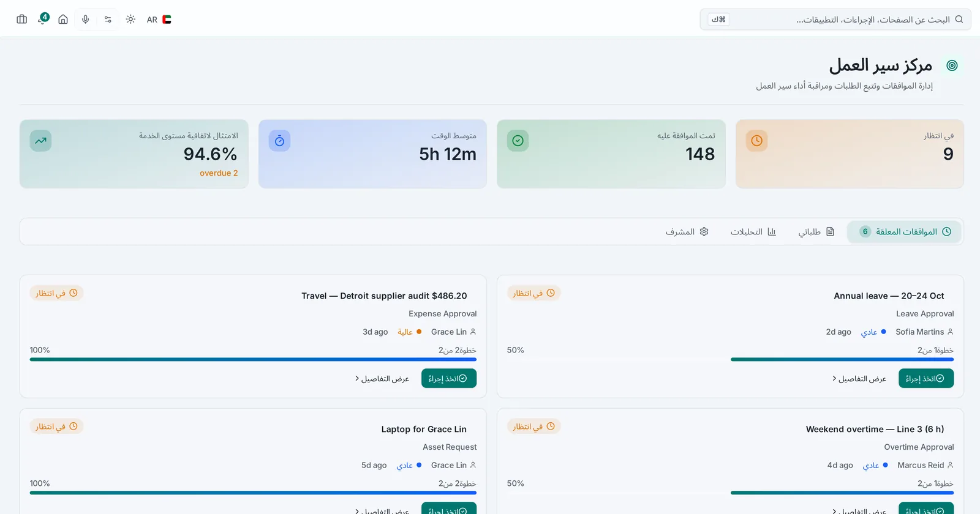The height and width of the screenshot is (514, 980).
Task: Click the في انتظار status badge on the Annual leave card
Action: 534,293
